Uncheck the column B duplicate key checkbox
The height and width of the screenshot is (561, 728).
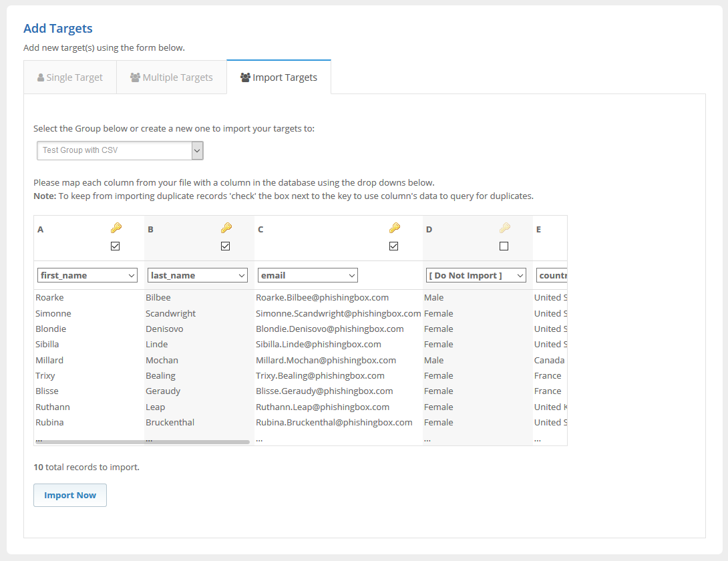[226, 246]
